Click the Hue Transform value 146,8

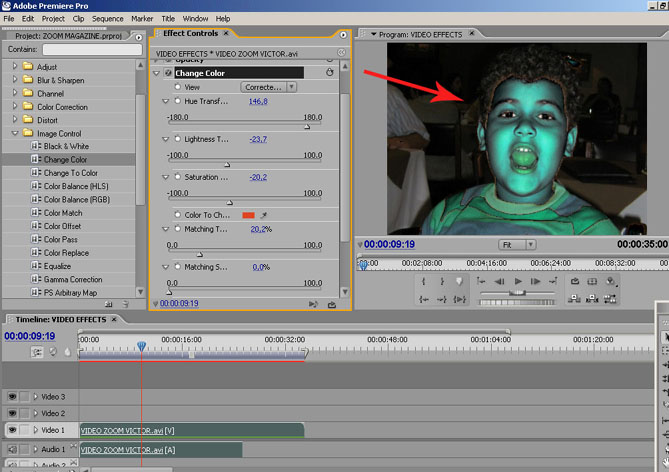click(x=258, y=101)
